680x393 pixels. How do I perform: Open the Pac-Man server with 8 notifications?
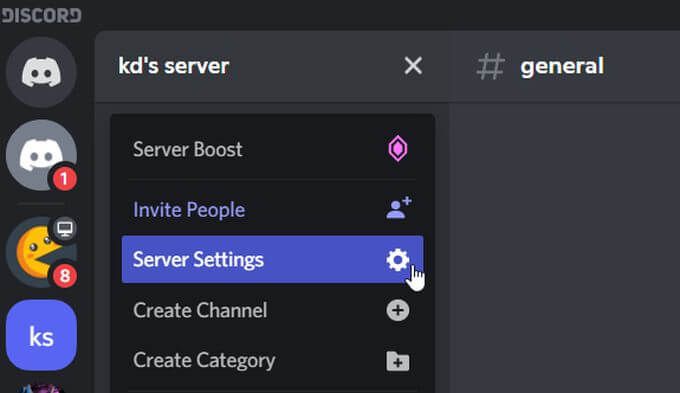41,252
